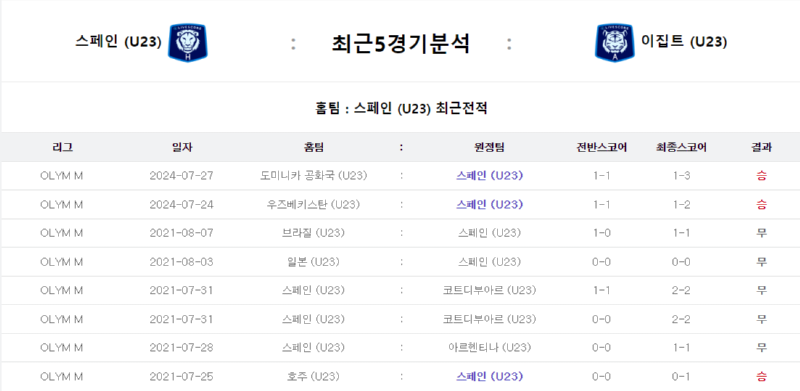
Task: Open bold 스페인 (U23) link in 2021-07-25 row
Action: (490, 377)
